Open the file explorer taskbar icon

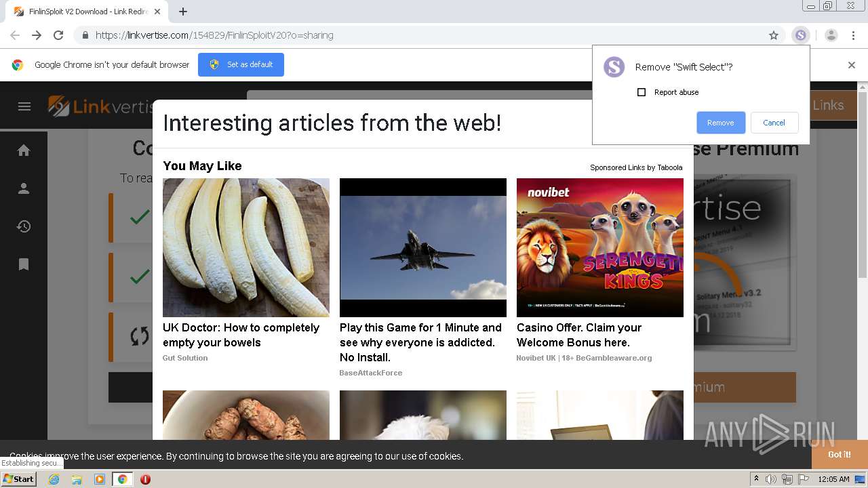[77, 479]
